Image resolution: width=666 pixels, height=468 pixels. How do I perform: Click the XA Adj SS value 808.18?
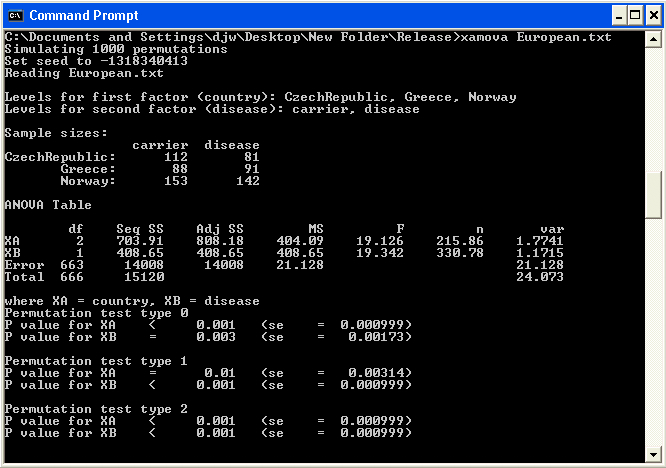click(x=220, y=241)
